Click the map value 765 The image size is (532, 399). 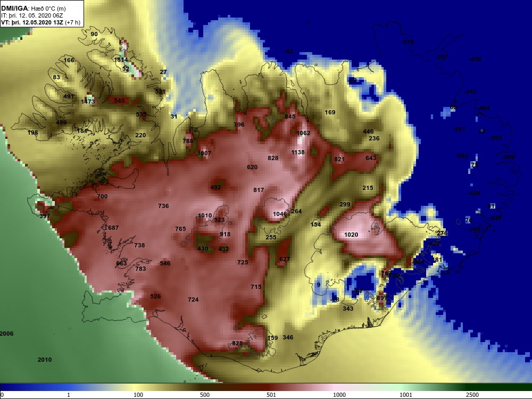tap(180, 229)
